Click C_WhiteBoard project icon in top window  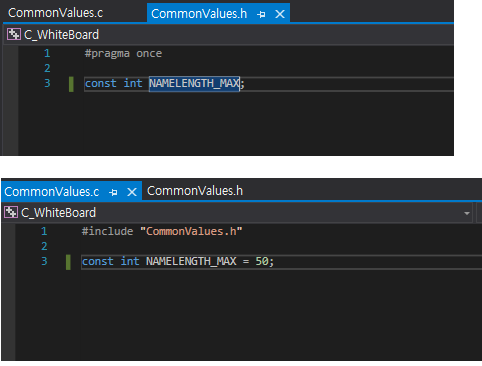click(14, 34)
